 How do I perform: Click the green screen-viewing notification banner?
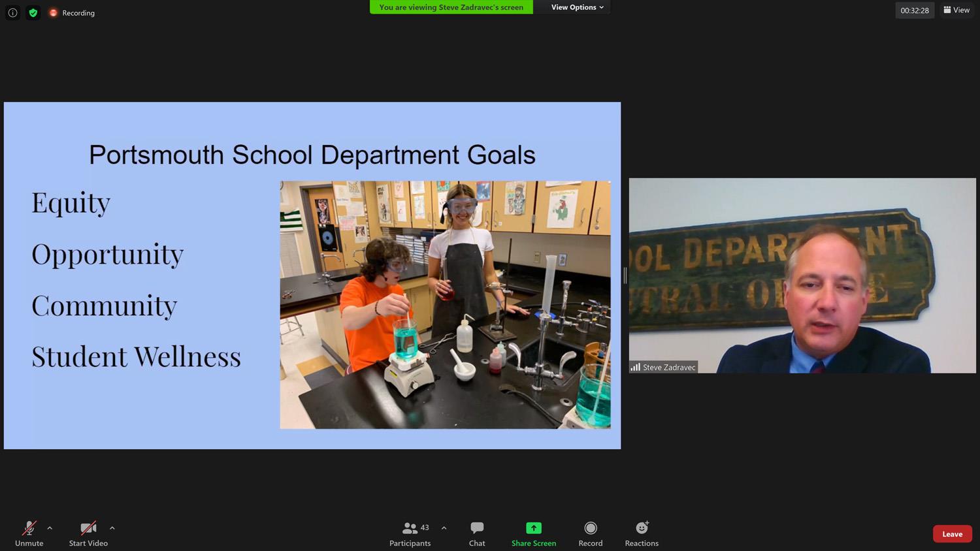pyautogui.click(x=451, y=7)
